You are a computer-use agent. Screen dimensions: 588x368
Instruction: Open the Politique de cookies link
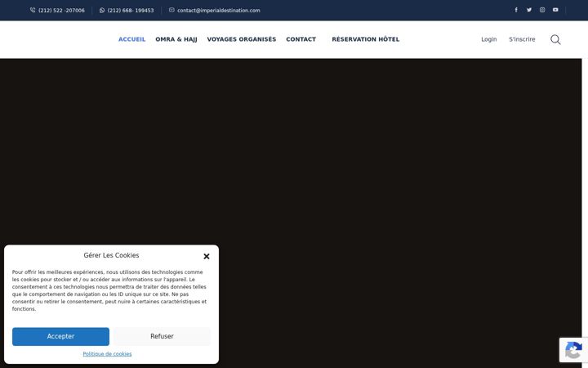pos(107,354)
